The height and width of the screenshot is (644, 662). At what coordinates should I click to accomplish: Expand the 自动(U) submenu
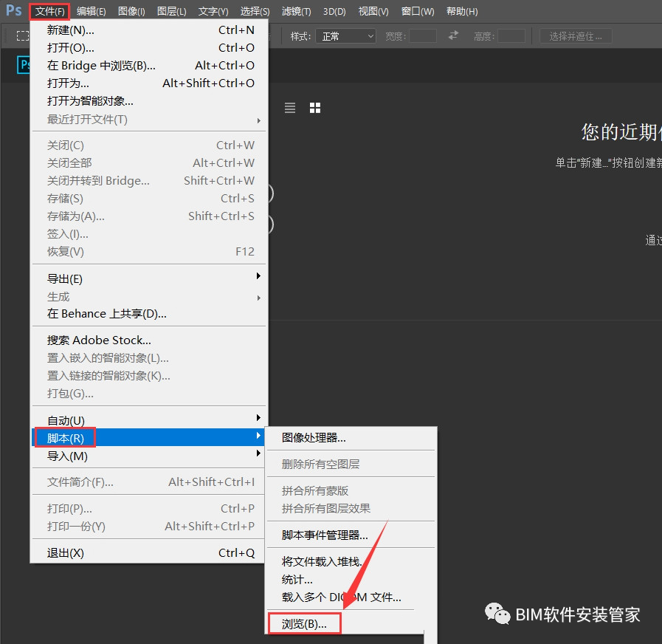[149, 420]
